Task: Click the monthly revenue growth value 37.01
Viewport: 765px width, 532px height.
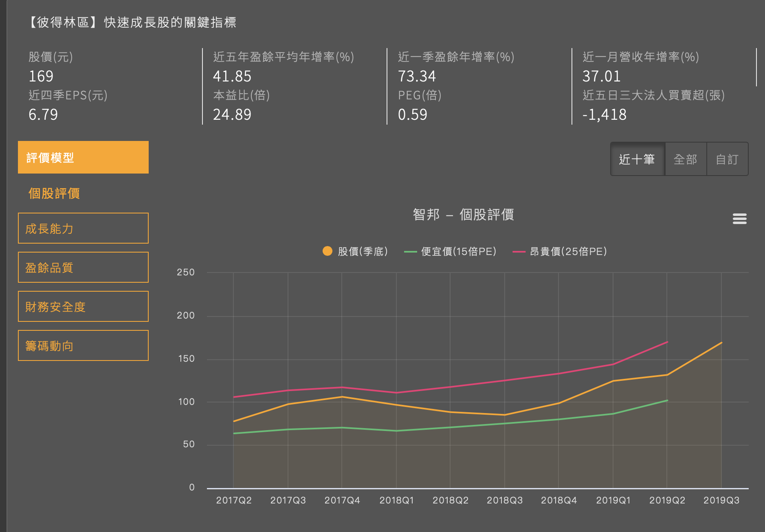Action: [x=602, y=76]
